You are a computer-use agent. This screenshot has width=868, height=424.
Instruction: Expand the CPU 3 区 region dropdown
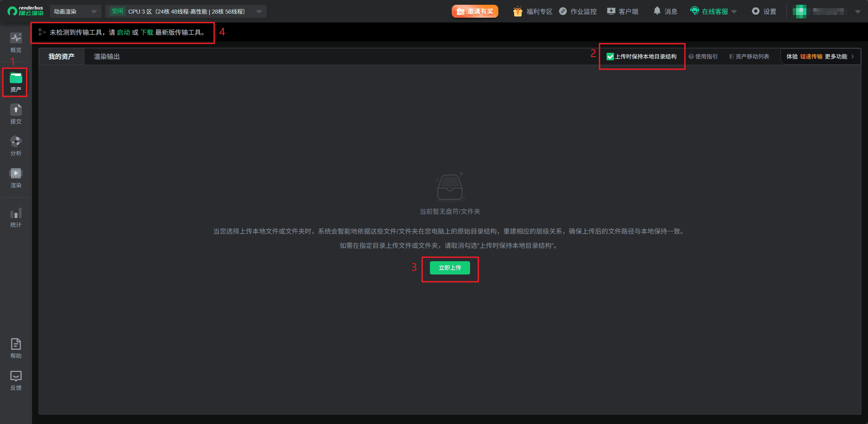coord(186,12)
